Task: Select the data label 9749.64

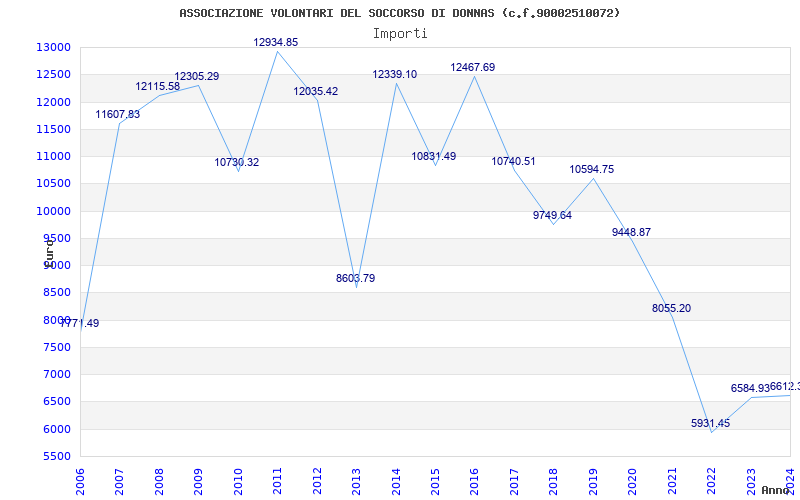Action: [553, 215]
